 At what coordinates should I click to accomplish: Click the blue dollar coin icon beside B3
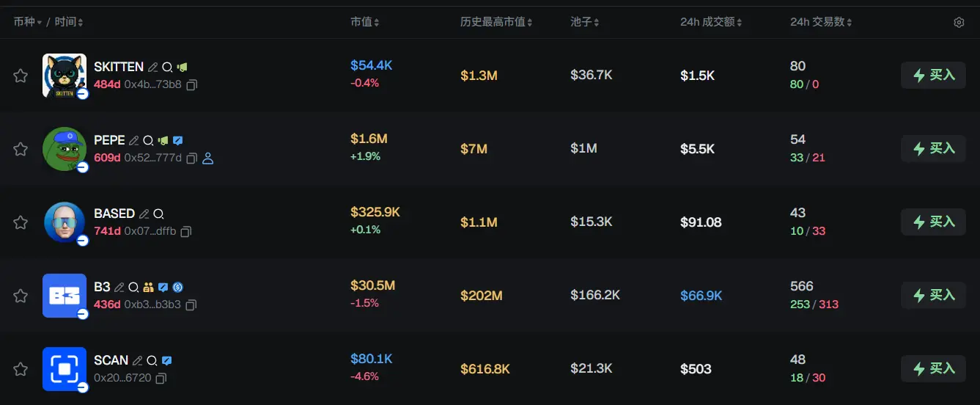177,287
